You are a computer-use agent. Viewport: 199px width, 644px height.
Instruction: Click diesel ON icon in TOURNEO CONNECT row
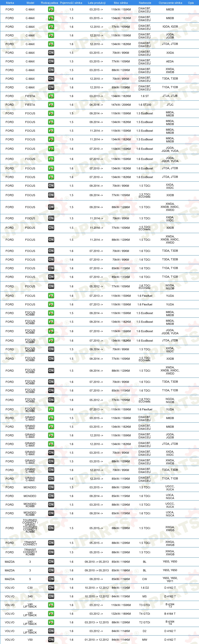(x=51, y=528)
